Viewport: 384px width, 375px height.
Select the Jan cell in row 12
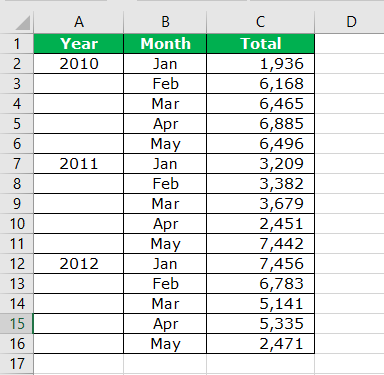(165, 264)
